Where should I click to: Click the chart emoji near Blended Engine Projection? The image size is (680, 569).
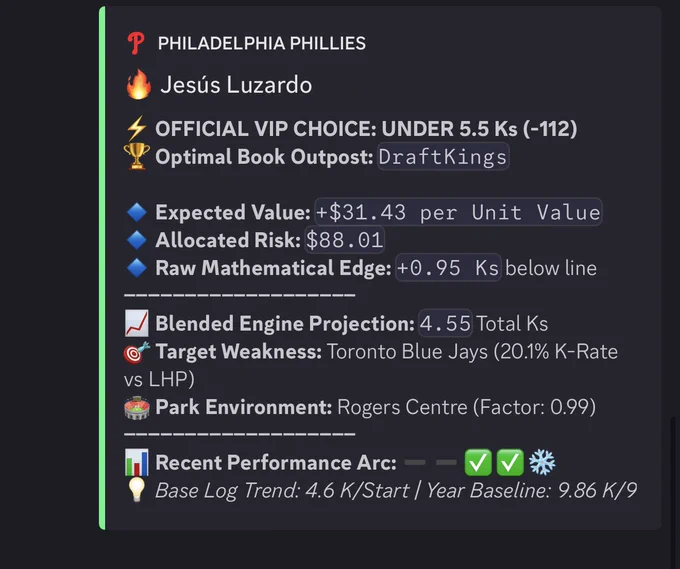click(137, 324)
